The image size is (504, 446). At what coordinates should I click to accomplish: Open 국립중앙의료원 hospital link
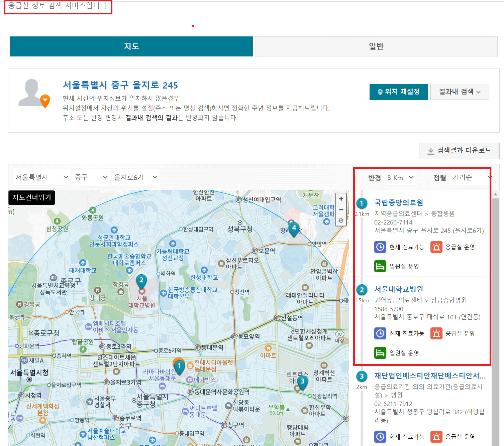click(399, 202)
